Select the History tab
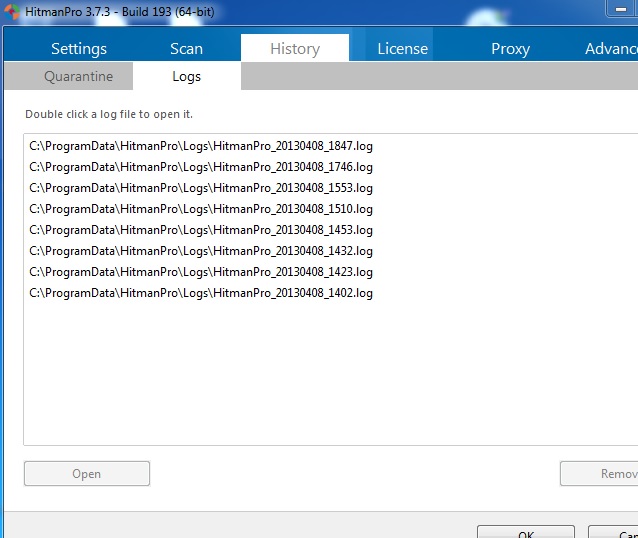Screen dimensions: 638x538 (295, 48)
